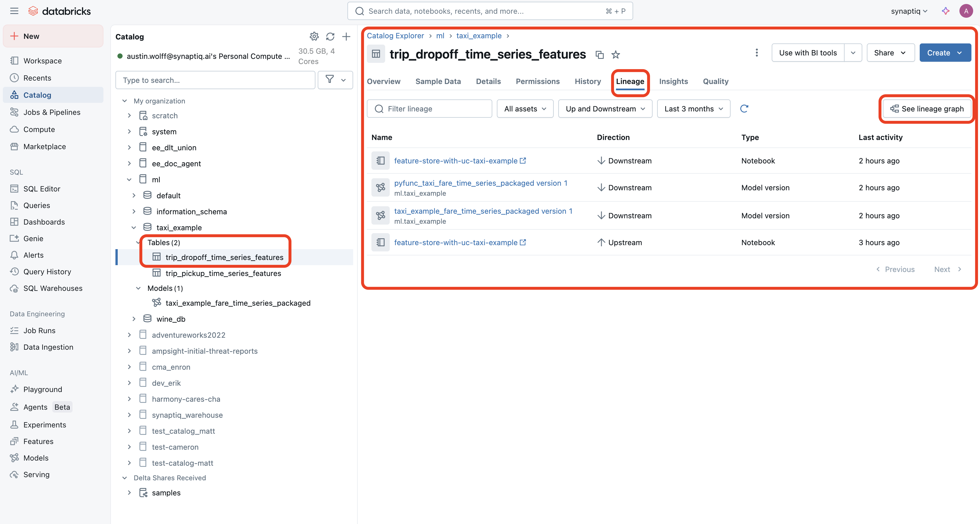Expand the wine_db schema
Screen dimensions: 980x524
(134, 319)
